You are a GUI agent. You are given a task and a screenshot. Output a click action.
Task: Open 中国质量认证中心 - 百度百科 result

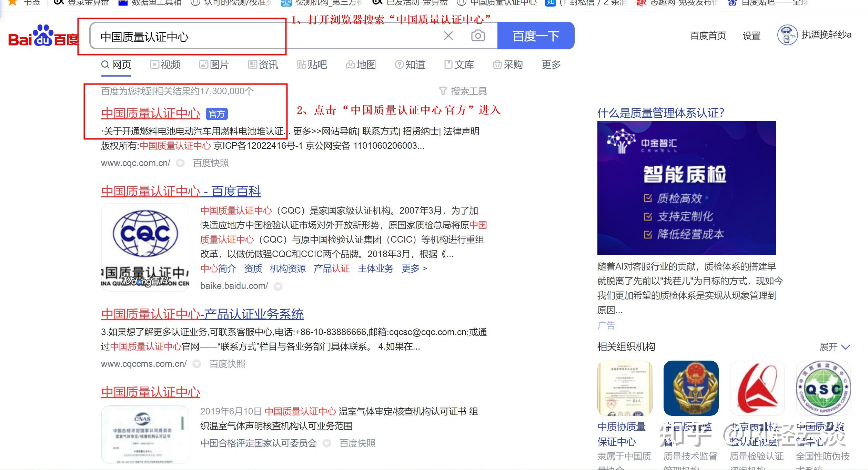click(x=181, y=192)
